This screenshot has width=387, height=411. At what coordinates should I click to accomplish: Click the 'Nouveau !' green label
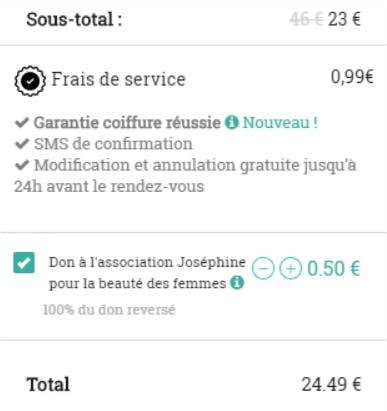point(280,123)
